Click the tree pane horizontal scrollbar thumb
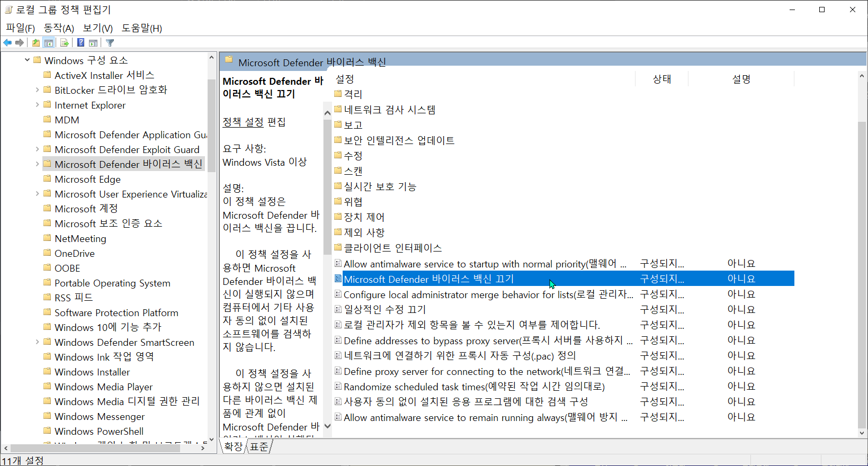 pos(95,448)
